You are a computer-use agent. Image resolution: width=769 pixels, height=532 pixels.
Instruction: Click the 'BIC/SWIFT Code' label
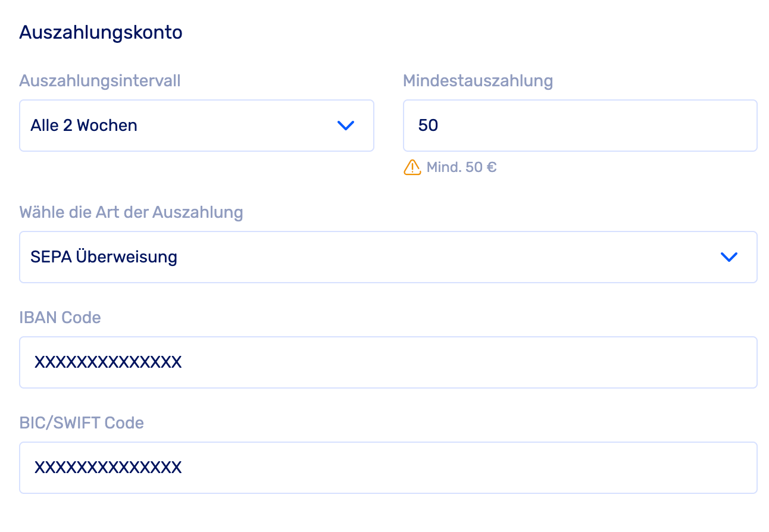coord(82,423)
